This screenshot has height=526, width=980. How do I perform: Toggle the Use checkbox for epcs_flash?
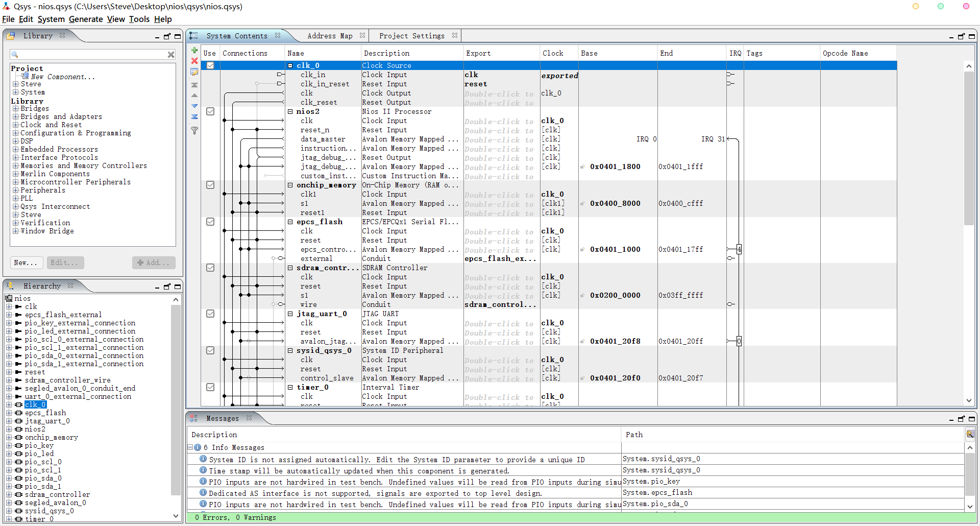point(210,222)
